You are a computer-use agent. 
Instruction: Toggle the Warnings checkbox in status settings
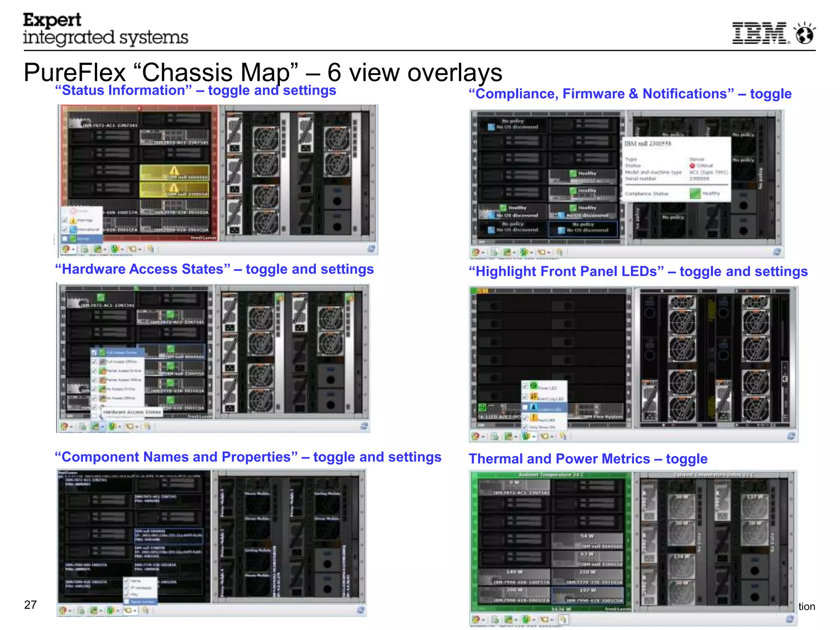65,221
